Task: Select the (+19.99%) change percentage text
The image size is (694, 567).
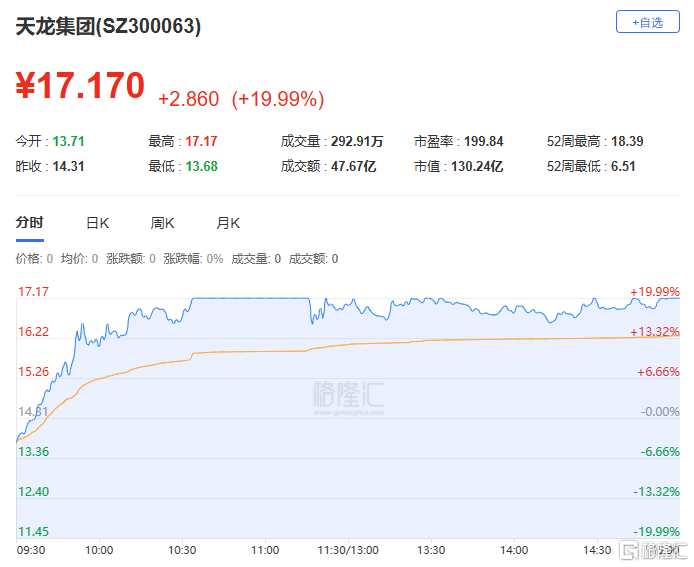Action: (x=278, y=99)
